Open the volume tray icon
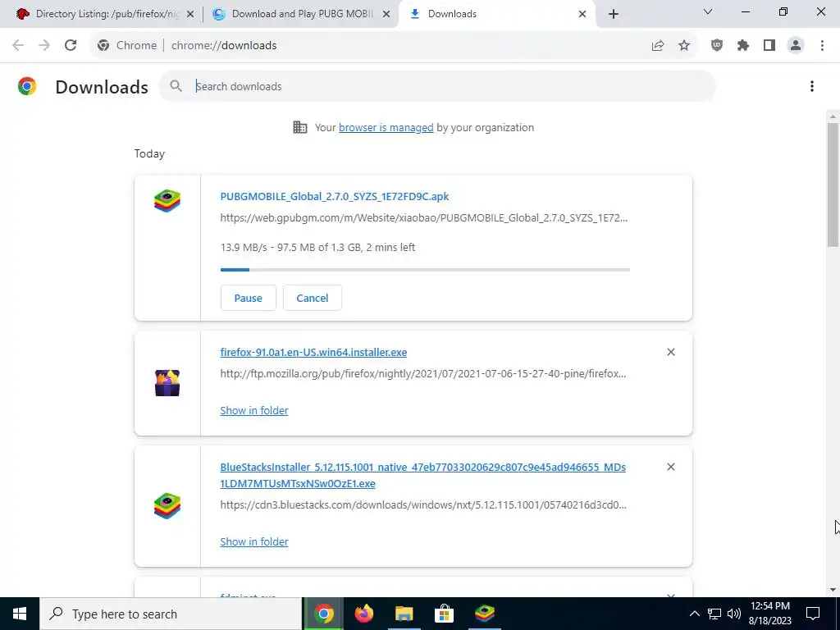Viewport: 840px width, 630px height. pyautogui.click(x=734, y=614)
